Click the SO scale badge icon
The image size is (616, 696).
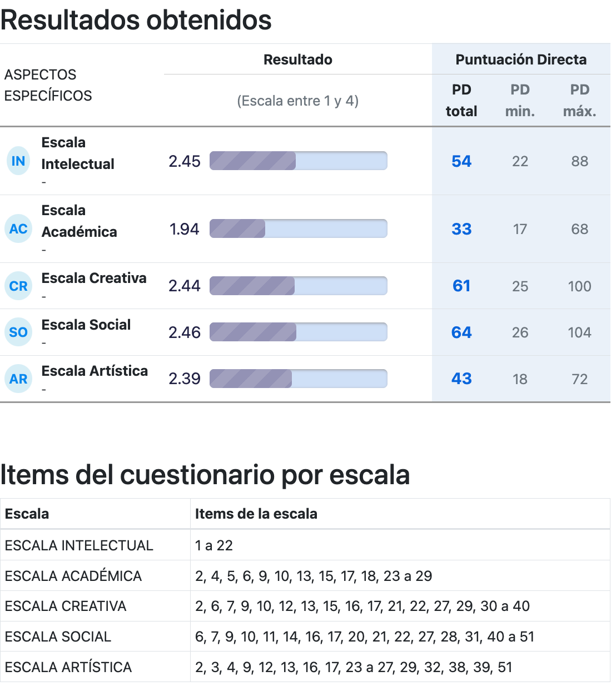[18, 332]
